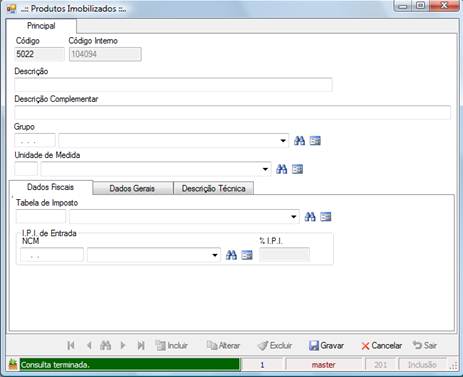
Task: Focus the Descrição Complementar text field
Action: pyautogui.click(x=233, y=112)
